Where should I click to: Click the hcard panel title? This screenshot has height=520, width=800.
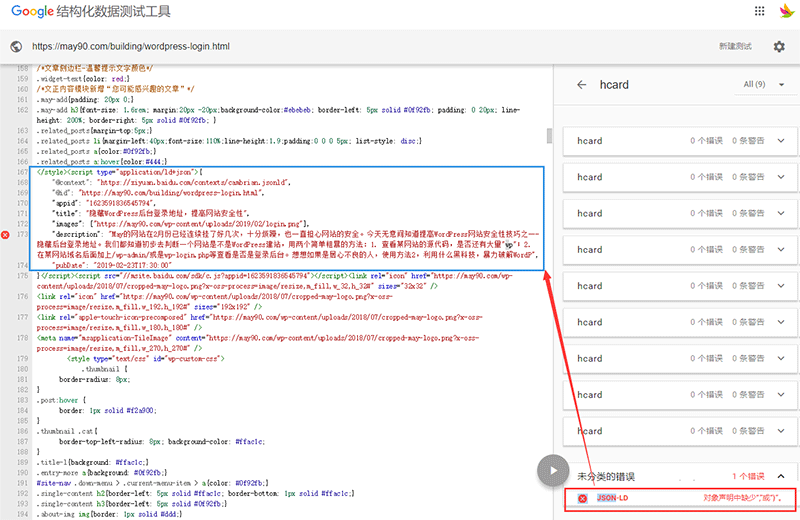614,85
